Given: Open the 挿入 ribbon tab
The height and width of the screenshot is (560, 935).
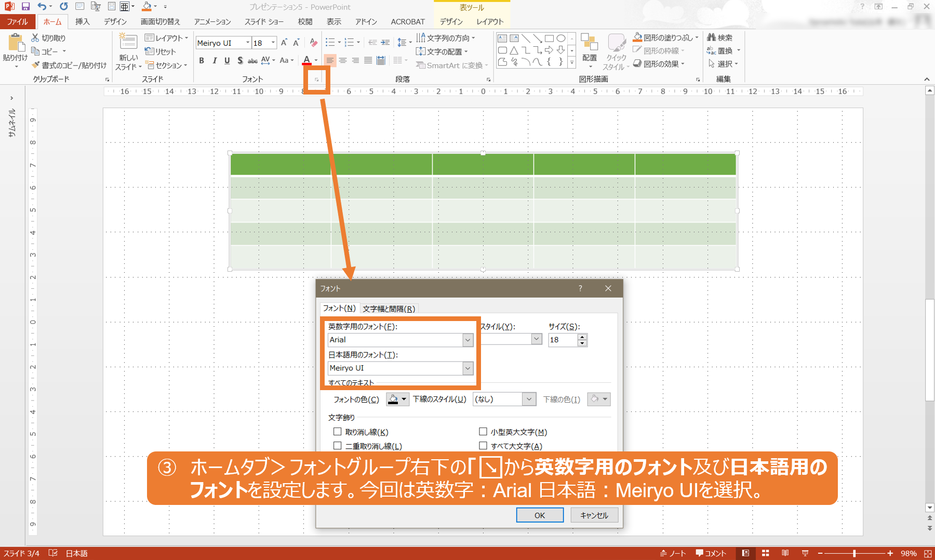Looking at the screenshot, I should pyautogui.click(x=82, y=22).
